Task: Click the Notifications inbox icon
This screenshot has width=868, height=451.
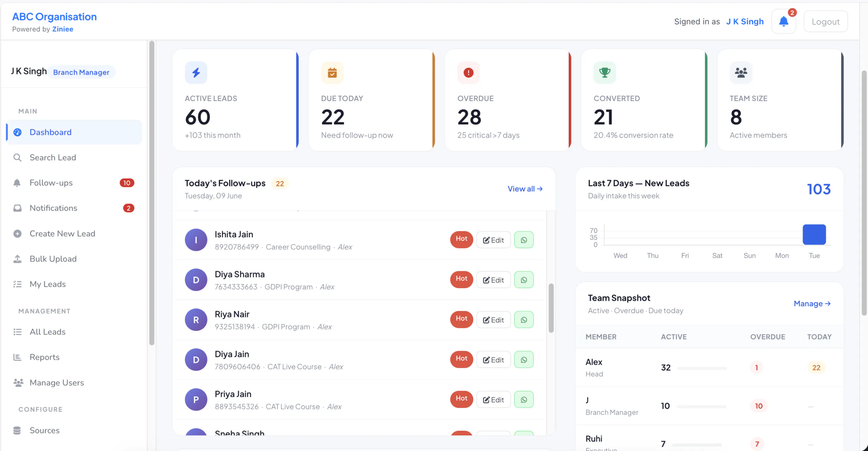Action: coord(17,208)
